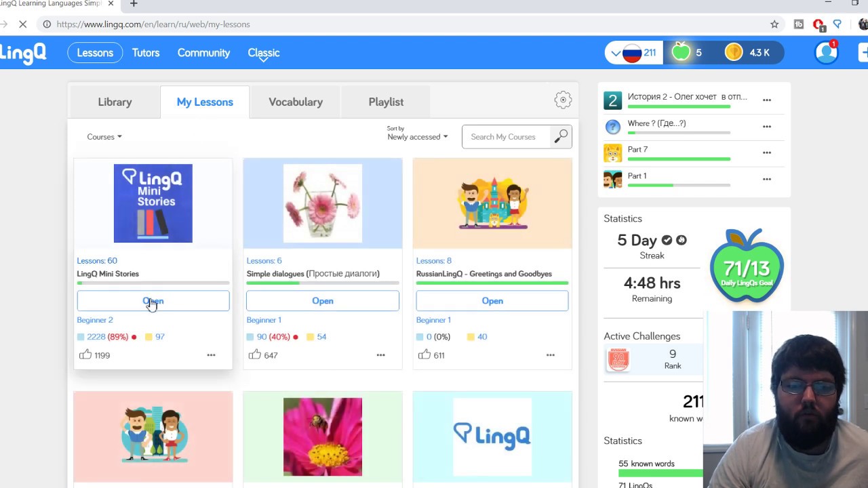Viewport: 868px width, 488px height.
Task: Click the bee on flower thumbnail
Action: point(323,436)
